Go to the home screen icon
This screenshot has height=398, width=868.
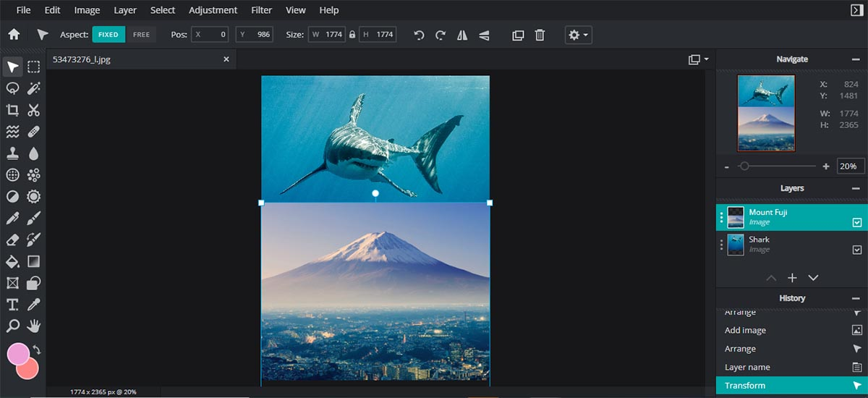tap(14, 35)
